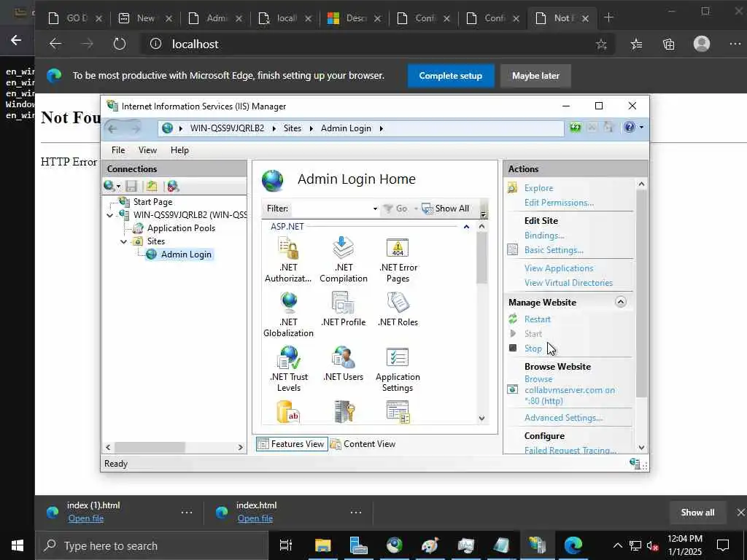Viewport: 747px width, 560px height.
Task: Collapse the WIN-QSS9VJQRLB2 server node
Action: (110, 215)
